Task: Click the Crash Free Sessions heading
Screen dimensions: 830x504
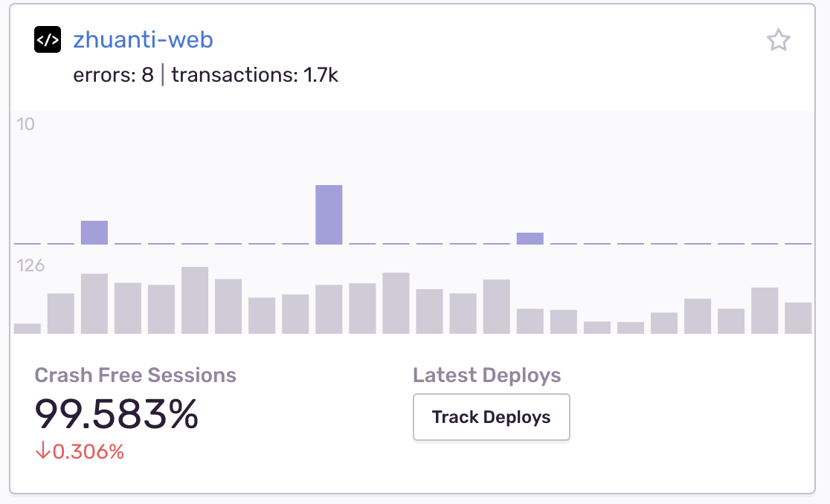Action: 135,375
